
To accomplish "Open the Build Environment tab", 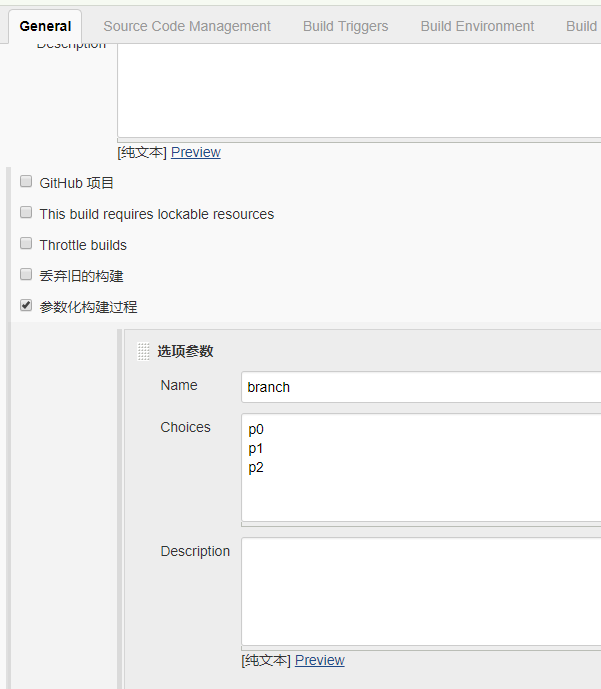I will 477,26.
